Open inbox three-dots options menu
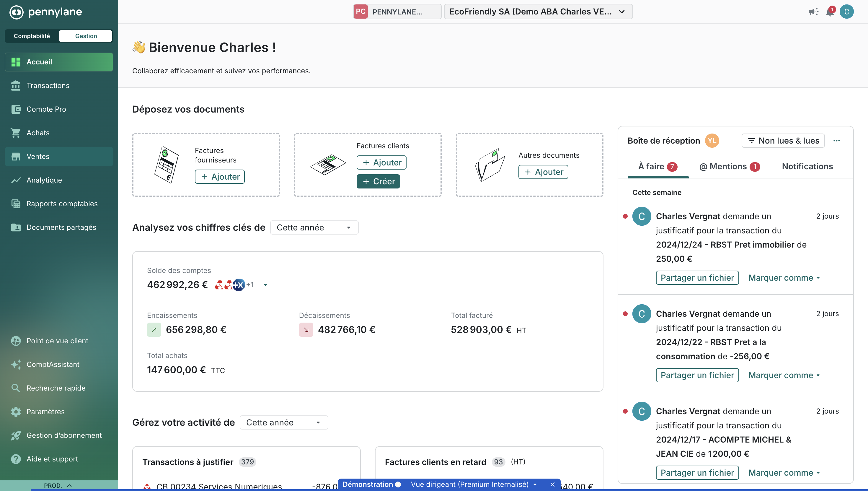Viewport: 868px width, 491px height. pyautogui.click(x=837, y=141)
